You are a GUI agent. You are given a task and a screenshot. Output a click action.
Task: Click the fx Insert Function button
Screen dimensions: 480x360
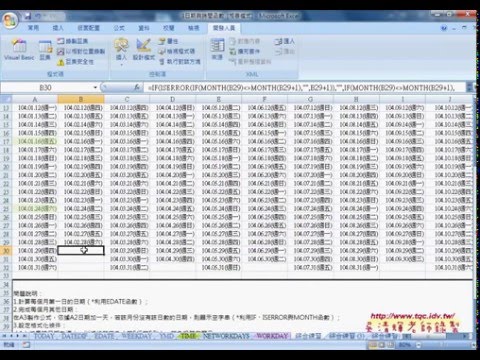click(137, 87)
